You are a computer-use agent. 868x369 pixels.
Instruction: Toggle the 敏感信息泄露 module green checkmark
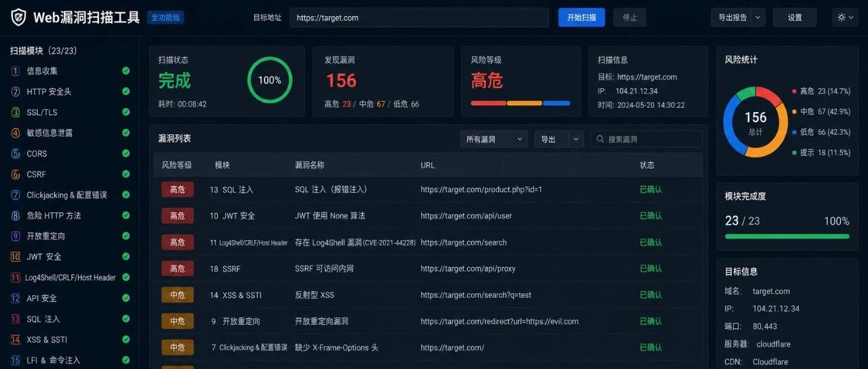pyautogui.click(x=126, y=133)
